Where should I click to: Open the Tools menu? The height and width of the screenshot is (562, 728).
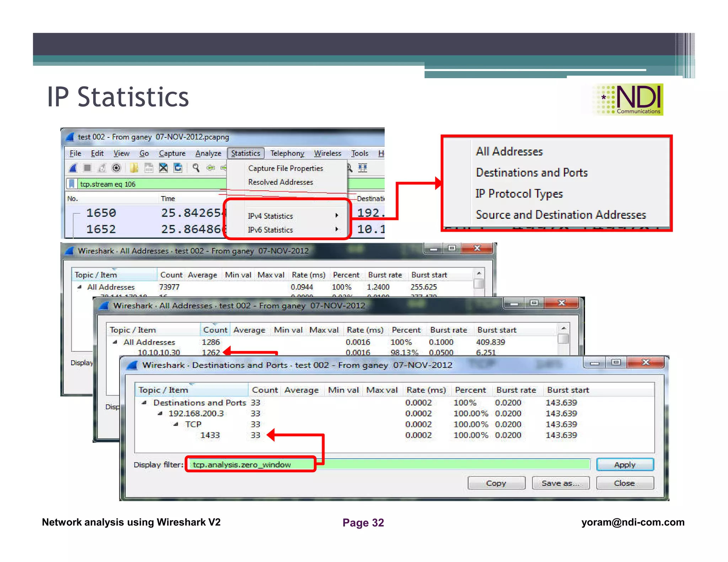pos(360,153)
